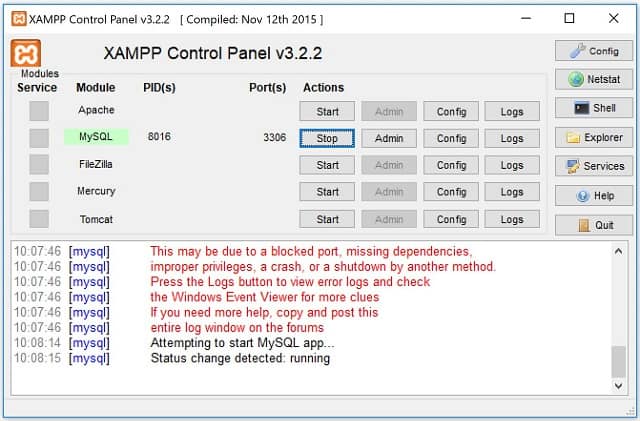Screen dimensions: 640x421
Task: Open the FileZilla Config button
Action: [451, 165]
